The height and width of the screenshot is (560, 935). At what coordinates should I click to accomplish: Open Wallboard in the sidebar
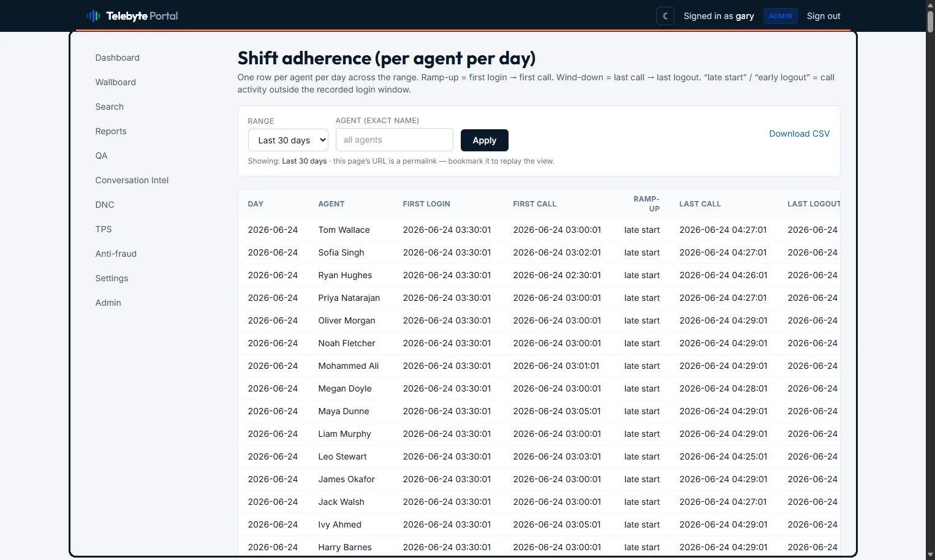pyautogui.click(x=116, y=82)
